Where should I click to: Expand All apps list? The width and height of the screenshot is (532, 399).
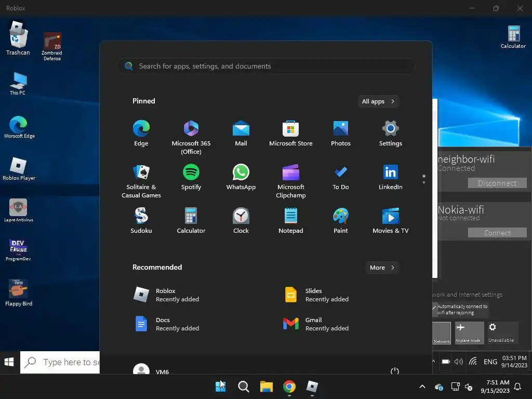point(378,101)
